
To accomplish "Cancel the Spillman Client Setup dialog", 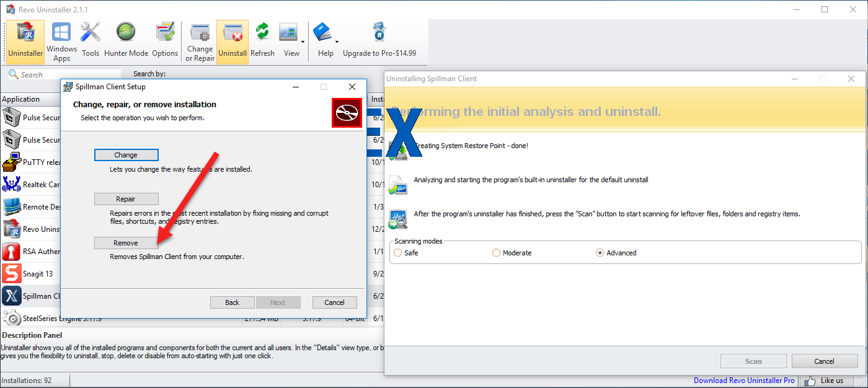I will [x=334, y=302].
